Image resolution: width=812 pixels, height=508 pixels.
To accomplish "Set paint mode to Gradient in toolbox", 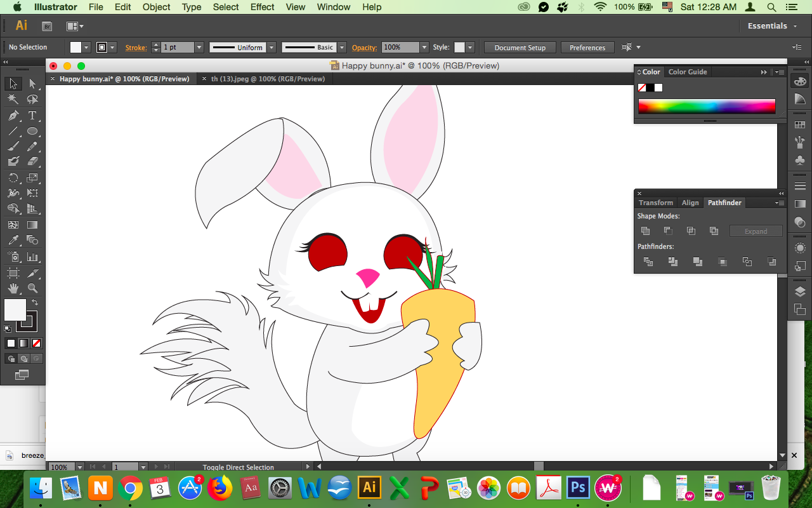I will pyautogui.click(x=23, y=343).
